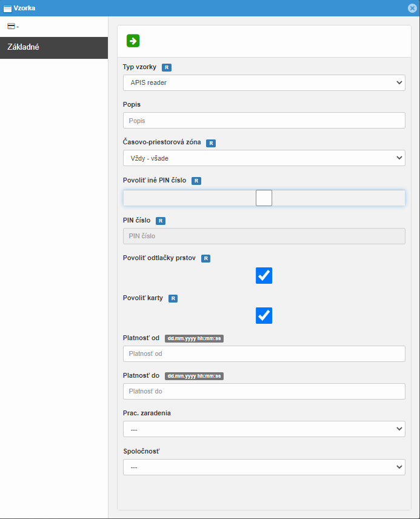Click the Povoliť odtlačky prstov label

click(159, 258)
